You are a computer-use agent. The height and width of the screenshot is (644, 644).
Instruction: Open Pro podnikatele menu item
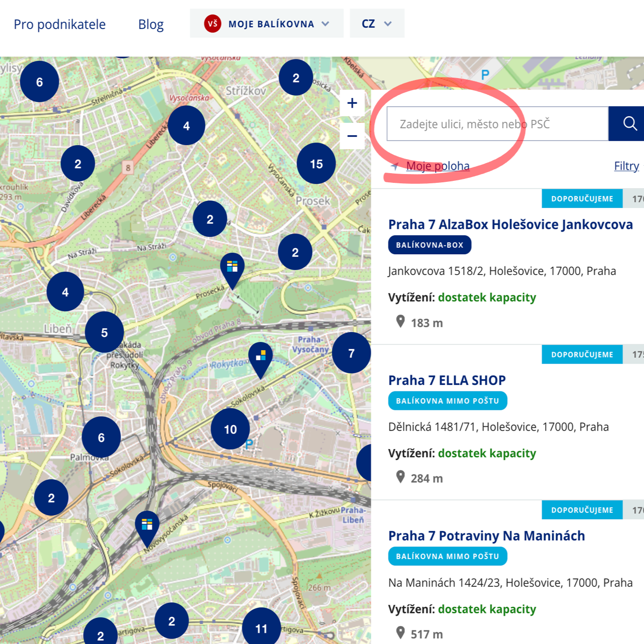coord(60,24)
